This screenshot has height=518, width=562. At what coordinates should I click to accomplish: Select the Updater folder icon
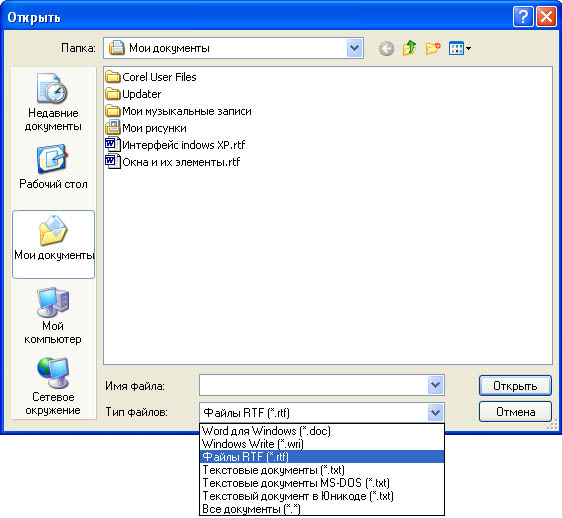click(113, 94)
